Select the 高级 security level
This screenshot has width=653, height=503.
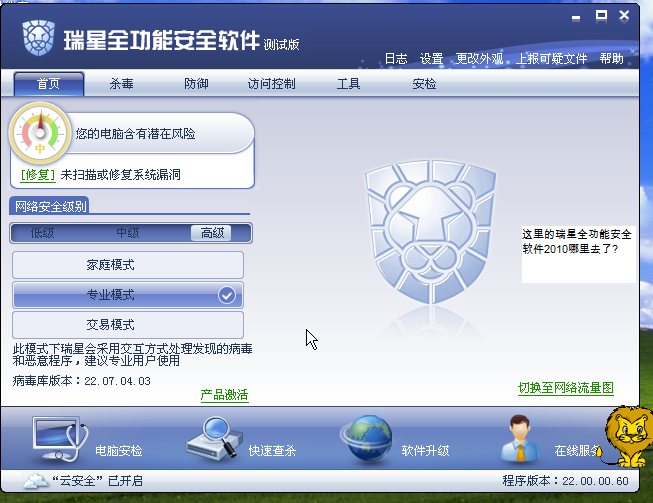point(212,233)
